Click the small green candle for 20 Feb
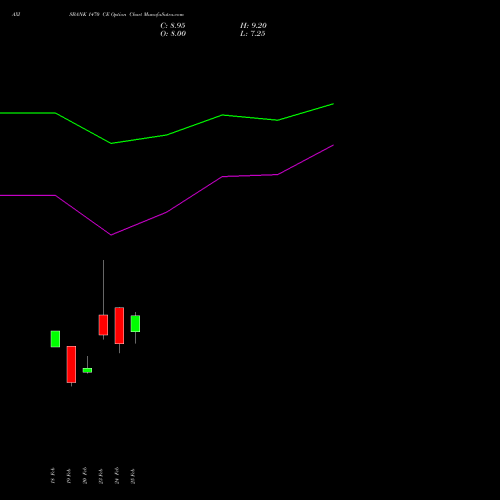500x500 pixels. coord(87,370)
